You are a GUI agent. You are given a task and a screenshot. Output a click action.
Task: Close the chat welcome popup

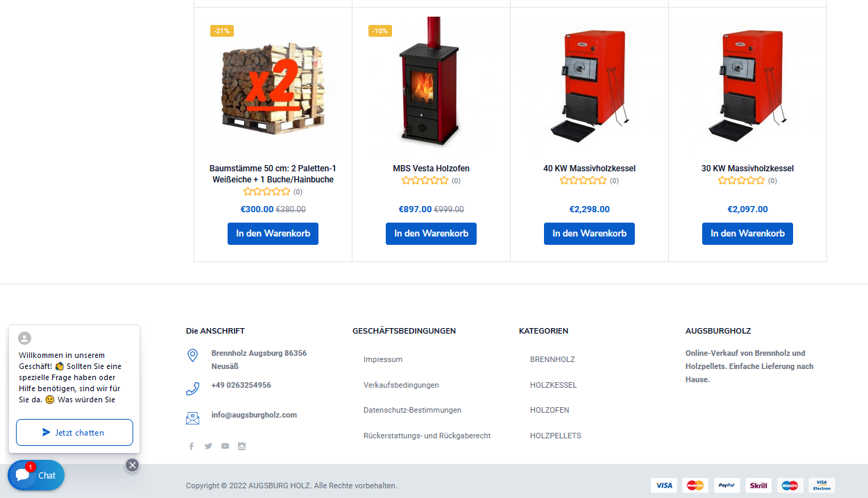(x=133, y=465)
